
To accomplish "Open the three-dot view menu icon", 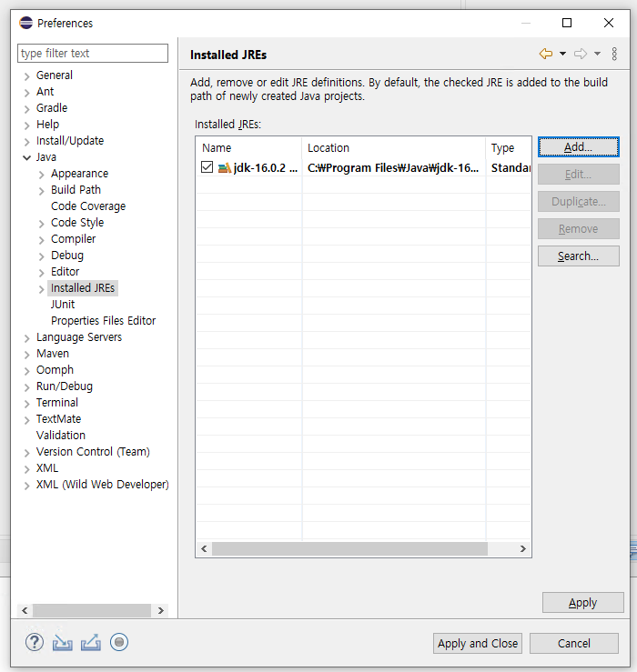I will pyautogui.click(x=614, y=55).
